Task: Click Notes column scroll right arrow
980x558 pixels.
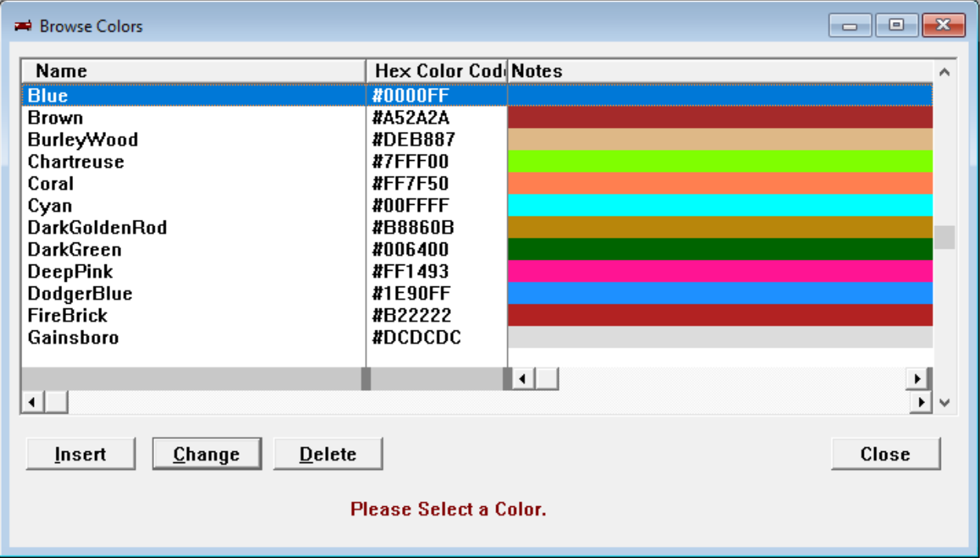Action: tap(916, 379)
